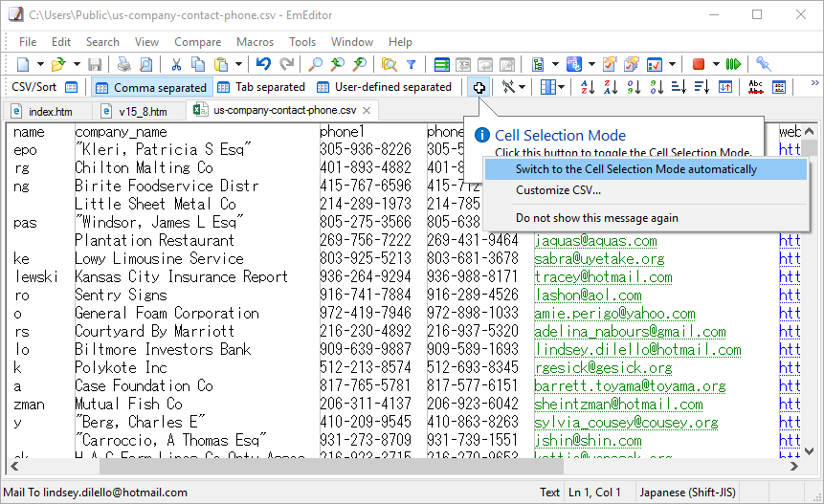824x504 pixels.
Task: Enable Tab separated mode
Action: point(261,87)
